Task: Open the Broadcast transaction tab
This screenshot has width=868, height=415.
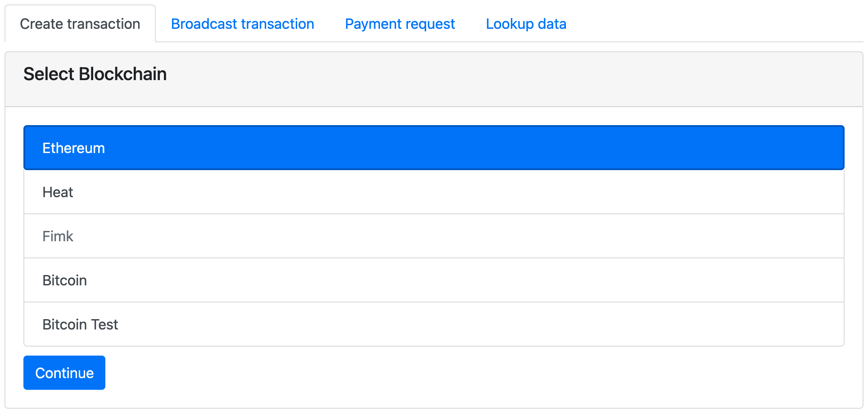Action: tap(242, 24)
